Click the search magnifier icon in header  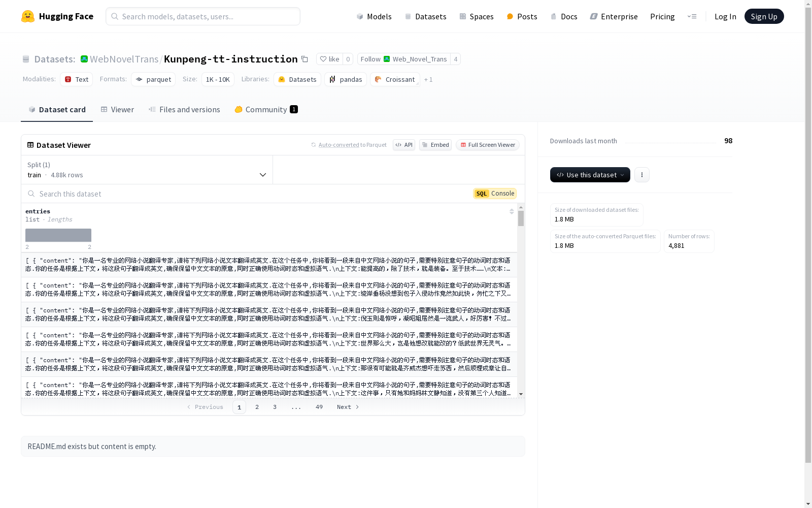pyautogui.click(x=115, y=16)
